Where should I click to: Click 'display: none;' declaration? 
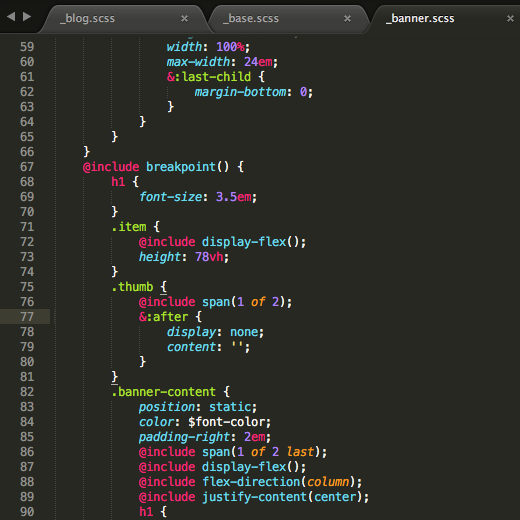[215, 332]
